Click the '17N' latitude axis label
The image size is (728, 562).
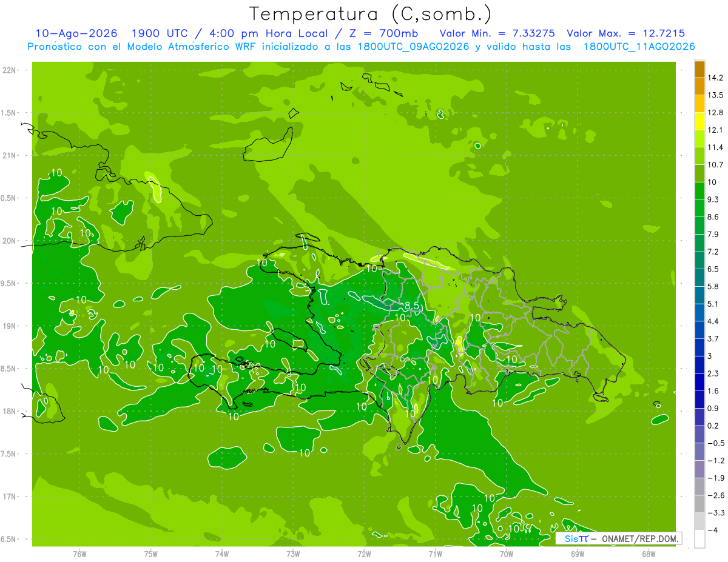(x=8, y=497)
